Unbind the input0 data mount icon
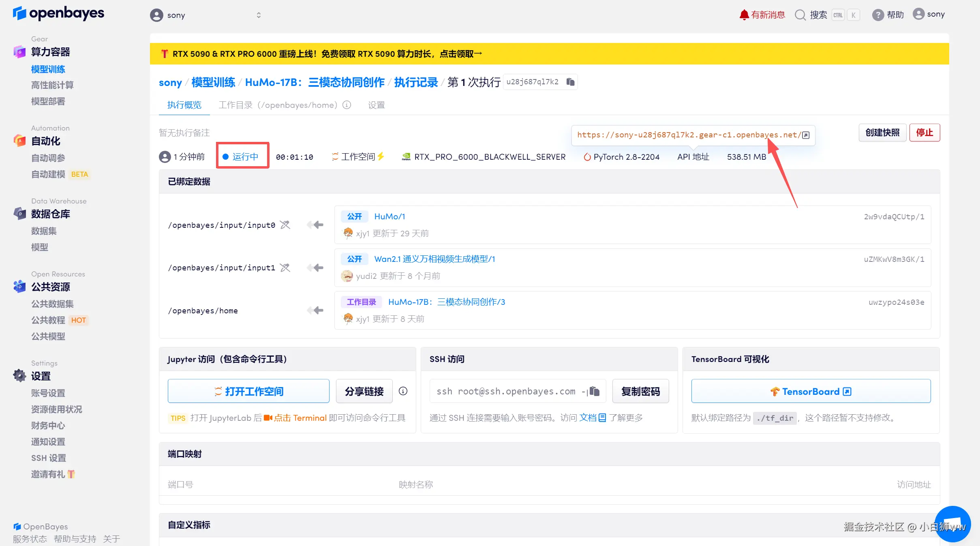980x546 pixels. [x=285, y=225]
